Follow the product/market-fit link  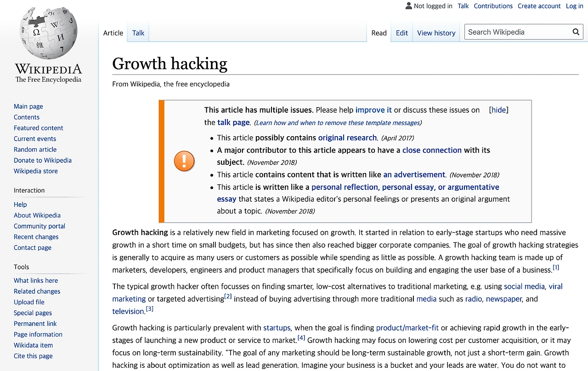(x=407, y=328)
